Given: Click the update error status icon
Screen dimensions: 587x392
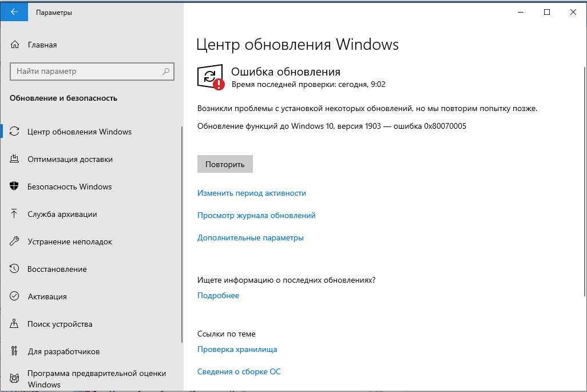Looking at the screenshot, I should point(211,77).
